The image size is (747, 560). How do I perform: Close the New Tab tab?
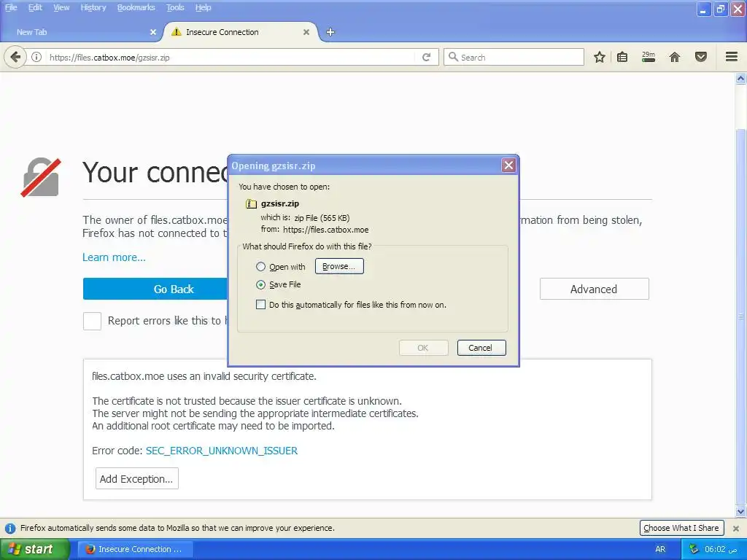(x=153, y=32)
